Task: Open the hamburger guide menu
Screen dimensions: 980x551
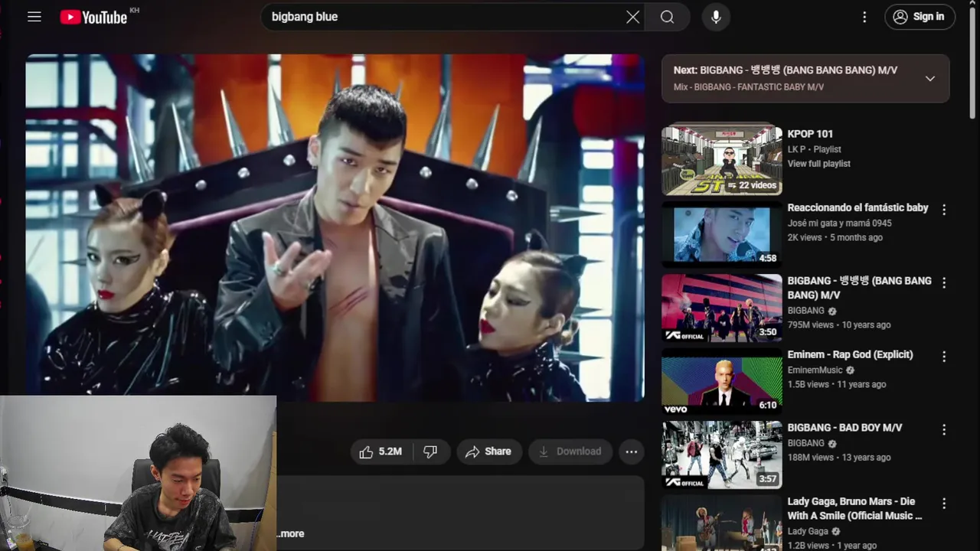Action: click(34, 17)
